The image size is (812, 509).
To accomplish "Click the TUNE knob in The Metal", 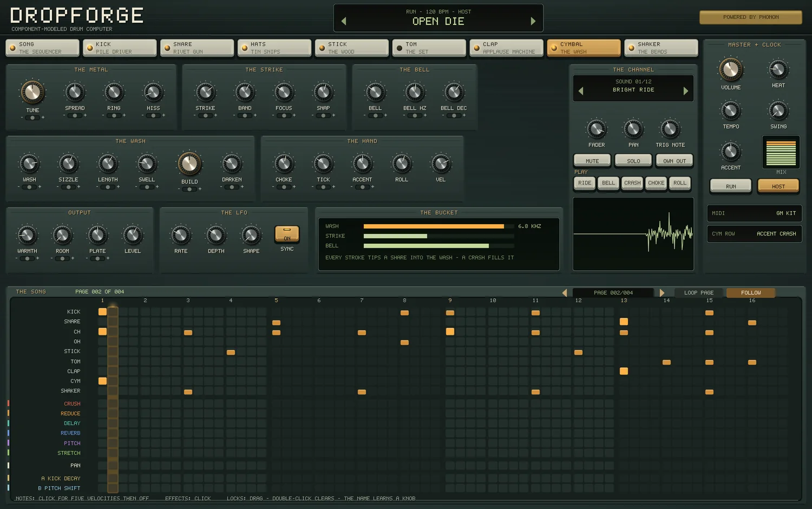I will pos(32,93).
